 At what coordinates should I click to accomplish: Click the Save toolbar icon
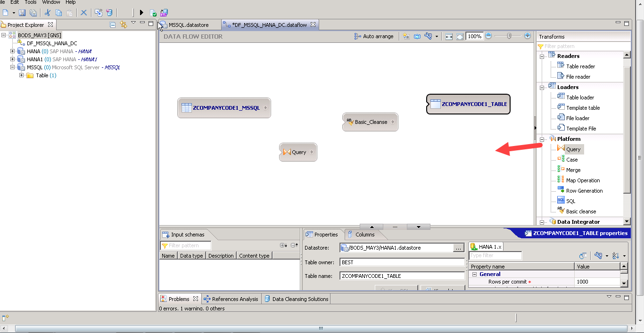coord(22,12)
